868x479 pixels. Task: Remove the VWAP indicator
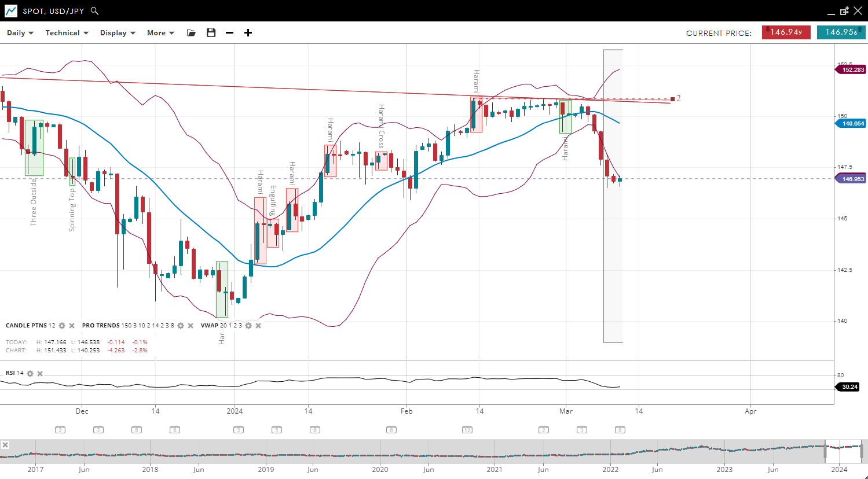coord(258,326)
